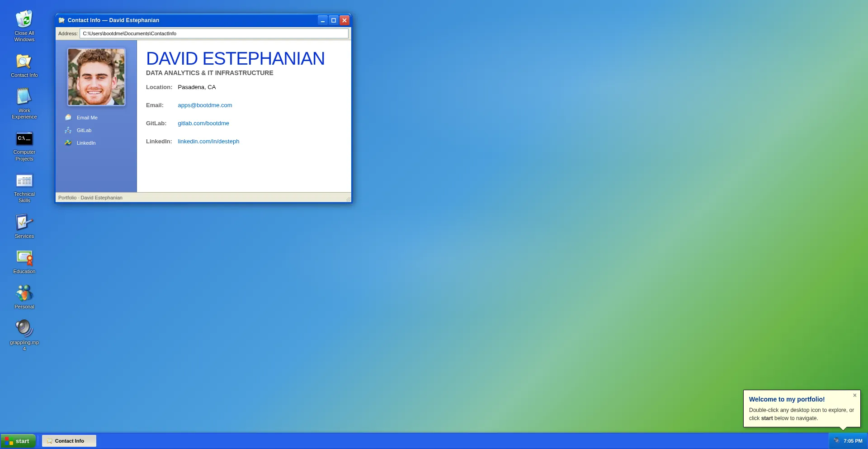Viewport: 868px width, 449px height.
Task: Click the 7:05 PM taskbar clock
Action: click(x=853, y=441)
